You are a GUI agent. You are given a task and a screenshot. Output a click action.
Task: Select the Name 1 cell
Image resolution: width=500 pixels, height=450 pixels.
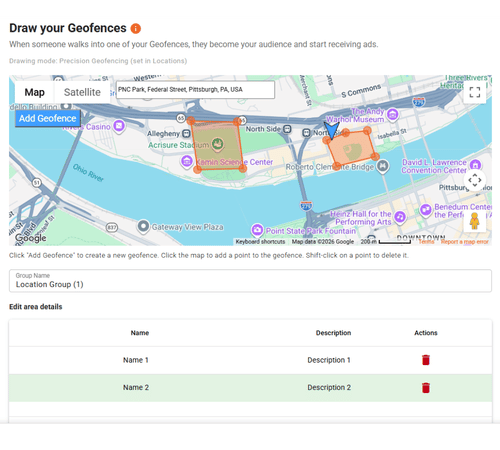point(136,360)
